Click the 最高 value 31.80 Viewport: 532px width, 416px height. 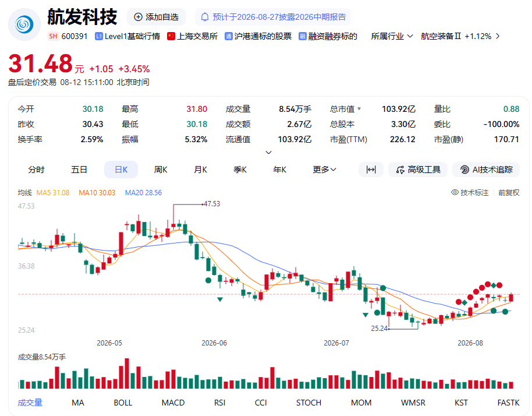(x=197, y=109)
